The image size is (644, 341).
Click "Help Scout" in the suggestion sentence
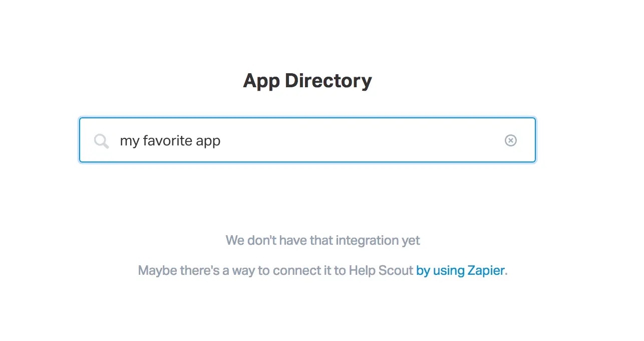pyautogui.click(x=381, y=271)
